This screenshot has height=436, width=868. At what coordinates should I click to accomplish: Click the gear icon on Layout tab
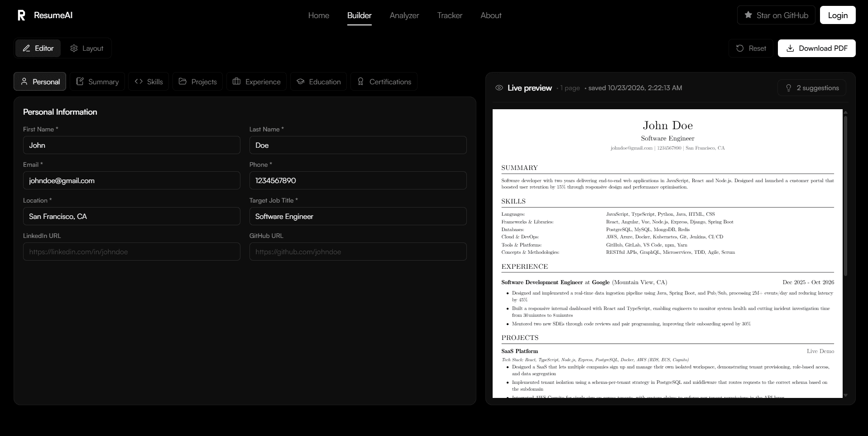(x=74, y=48)
